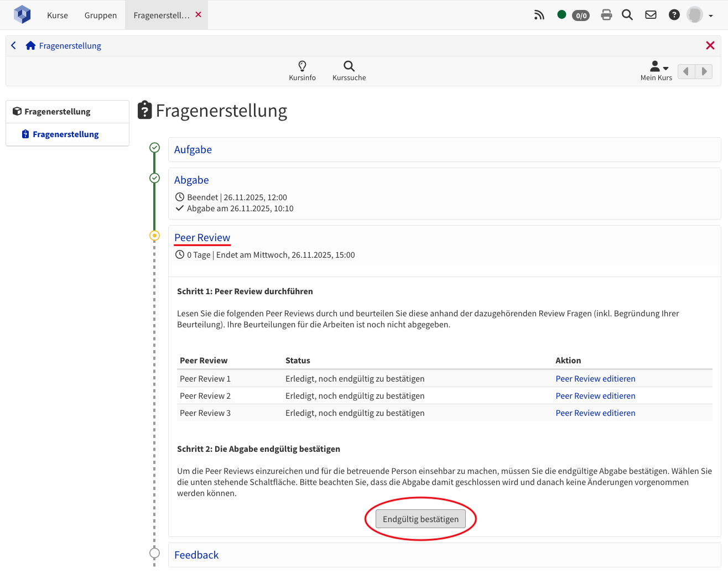Click the RSS feed icon
Image resolution: width=728 pixels, height=584 pixels.
coord(539,15)
